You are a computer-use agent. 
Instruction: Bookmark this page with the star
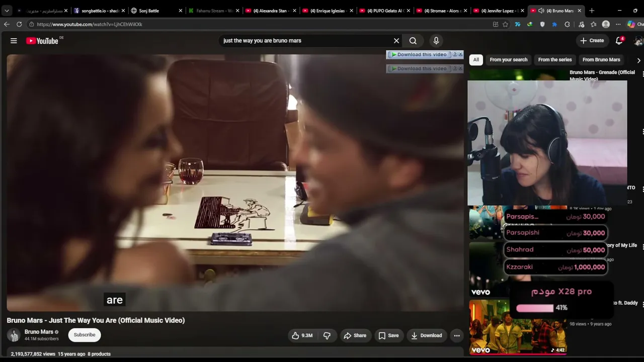tap(505, 24)
